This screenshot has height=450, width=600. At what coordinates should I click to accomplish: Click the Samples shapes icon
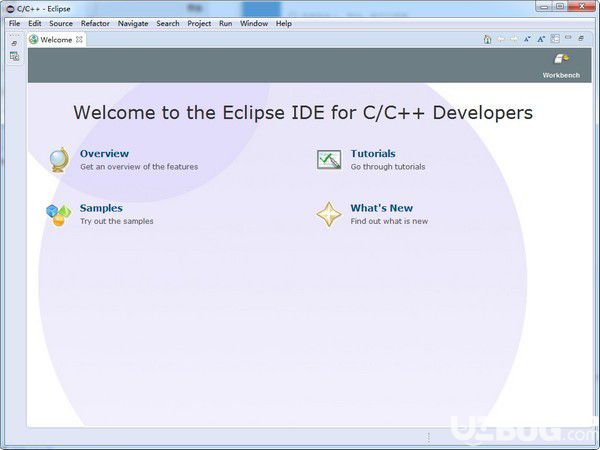click(x=59, y=215)
